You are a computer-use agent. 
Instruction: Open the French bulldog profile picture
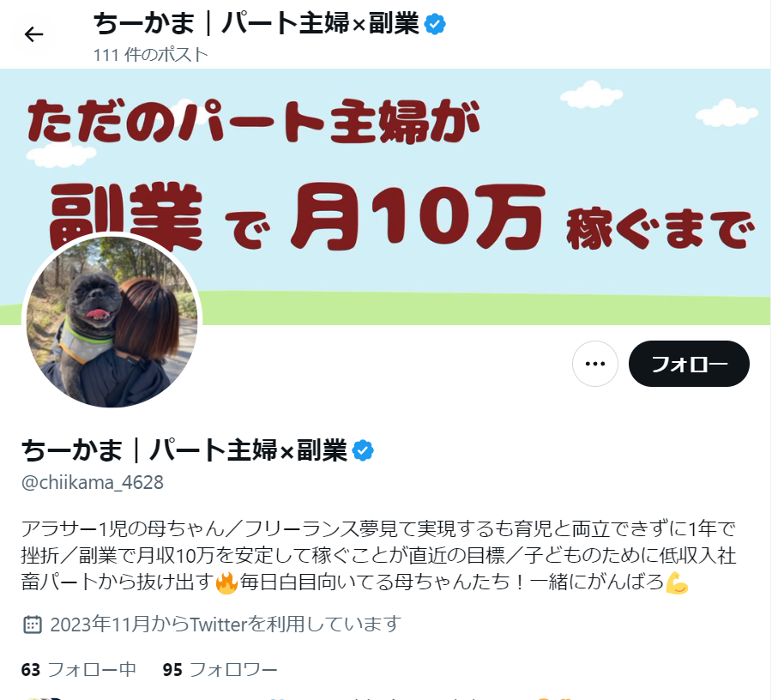112,322
